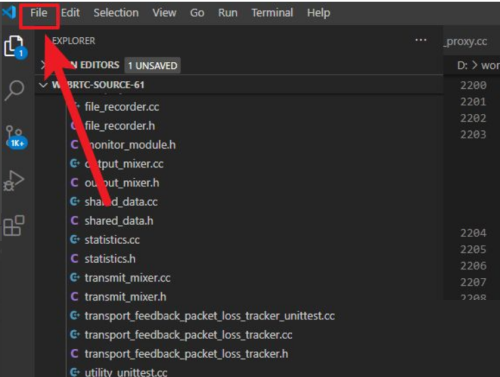
Task: Open Source Control view with 1K+ badge
Action: pyautogui.click(x=16, y=137)
